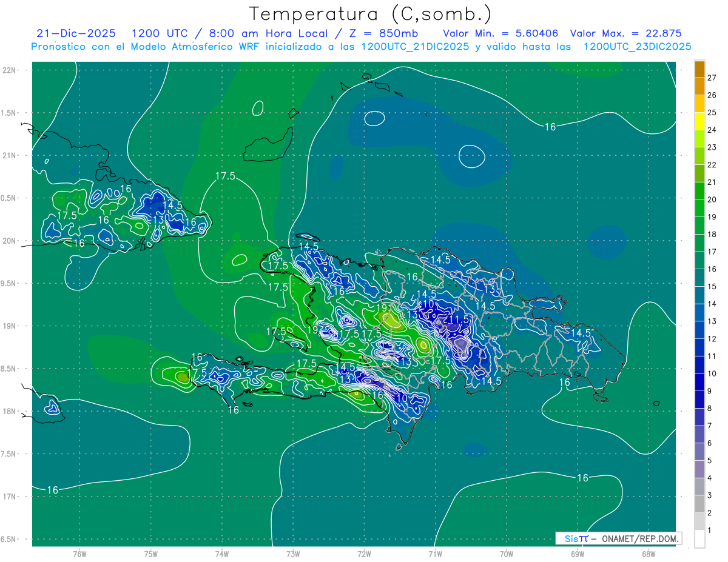
Task: Select the "Valor Min. = 5.60406" value
Action: pyautogui.click(x=500, y=33)
